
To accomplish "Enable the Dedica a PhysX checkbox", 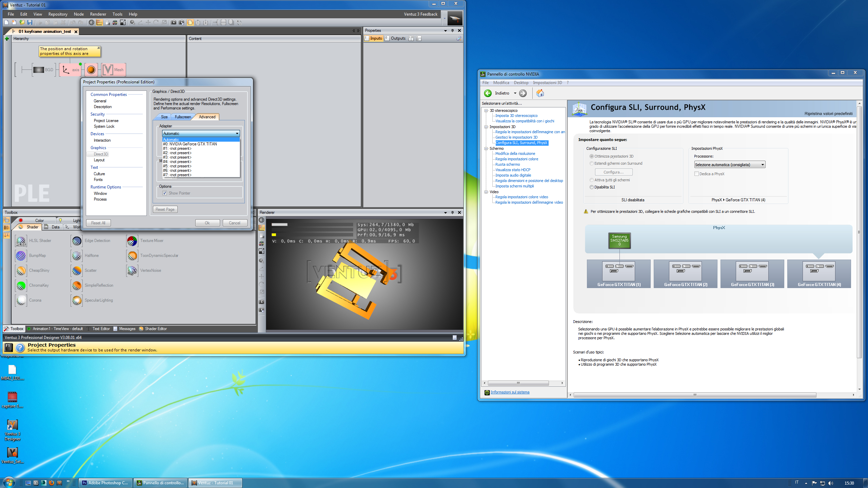I will pos(696,174).
